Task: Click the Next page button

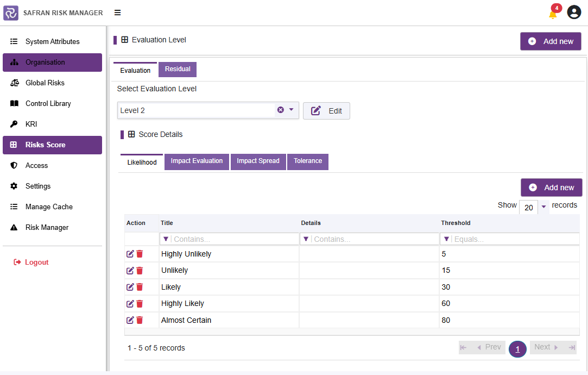Action: (x=546, y=347)
